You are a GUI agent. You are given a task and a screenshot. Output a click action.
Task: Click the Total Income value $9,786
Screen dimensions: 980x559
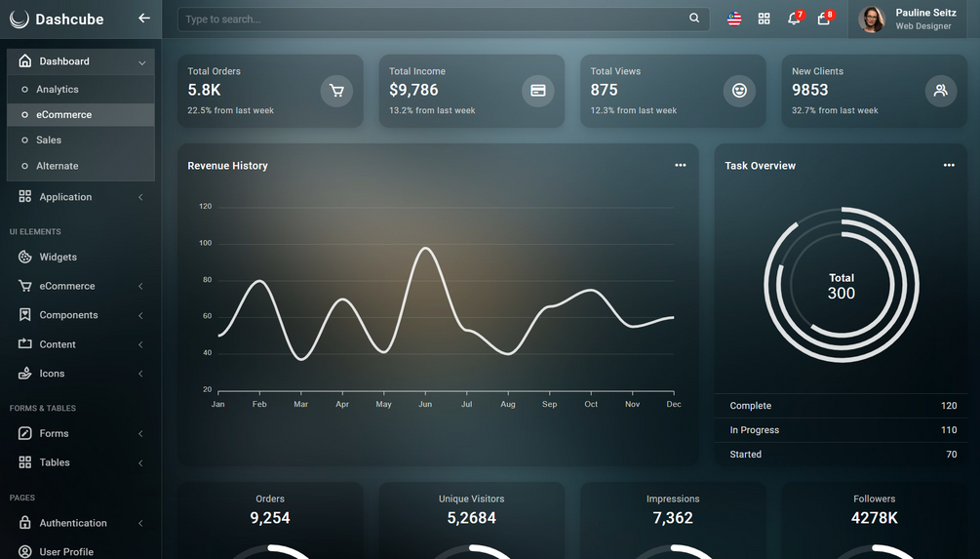pos(413,90)
